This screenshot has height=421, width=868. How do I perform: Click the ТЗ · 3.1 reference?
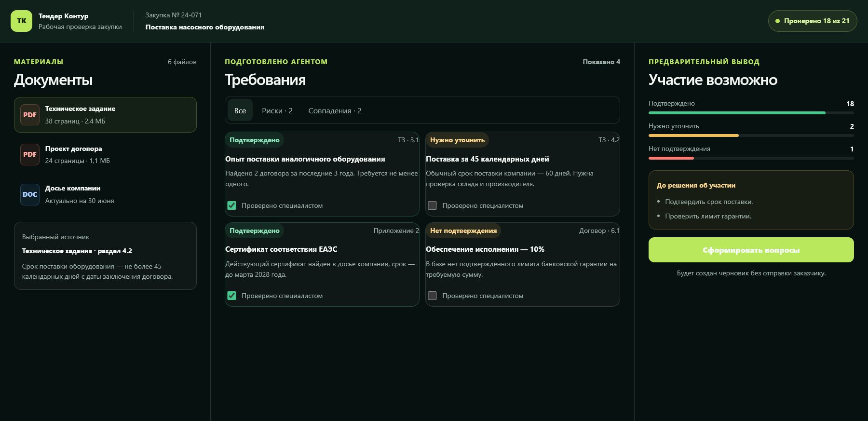click(x=408, y=140)
